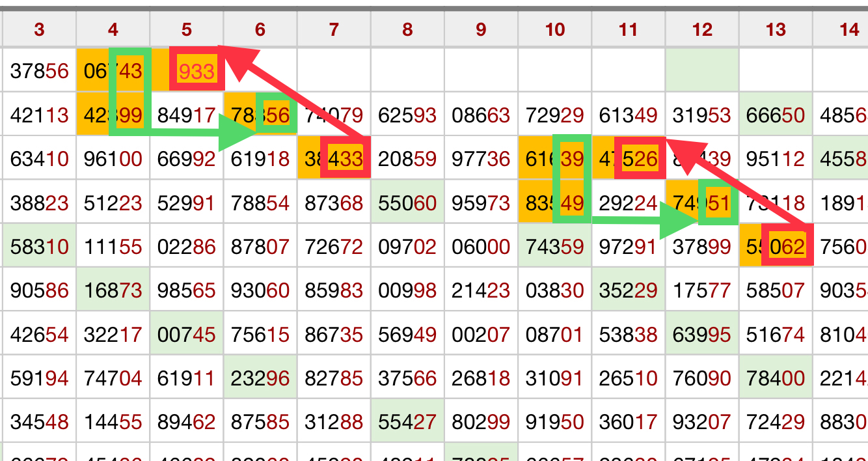Select the cell containing 62593
Viewport: 868px width, 461px height.
click(x=407, y=115)
